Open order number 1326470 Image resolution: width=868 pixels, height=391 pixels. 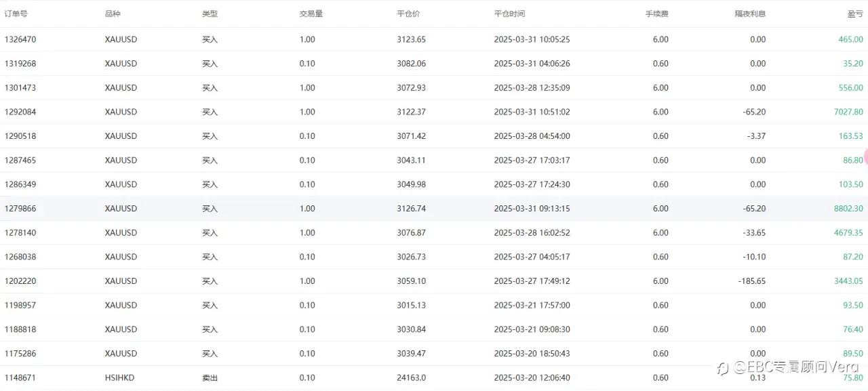point(20,39)
